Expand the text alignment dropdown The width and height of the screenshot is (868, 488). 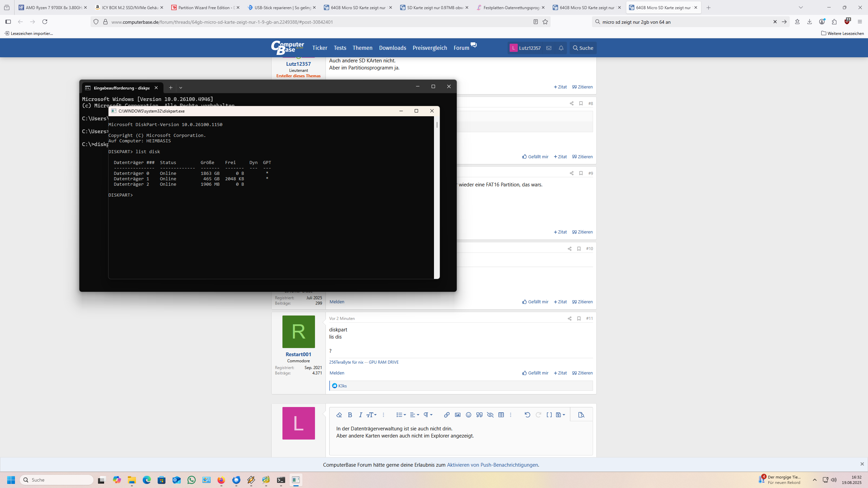point(414,415)
